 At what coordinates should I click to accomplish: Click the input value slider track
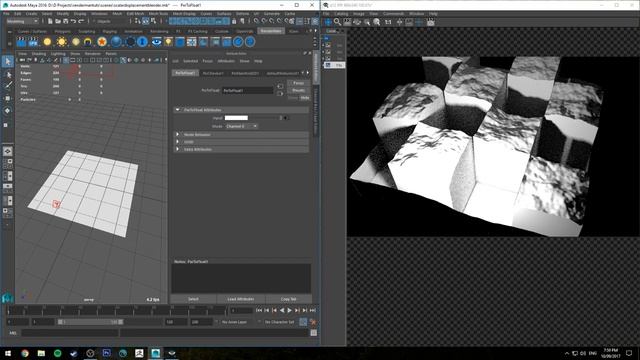click(264, 118)
